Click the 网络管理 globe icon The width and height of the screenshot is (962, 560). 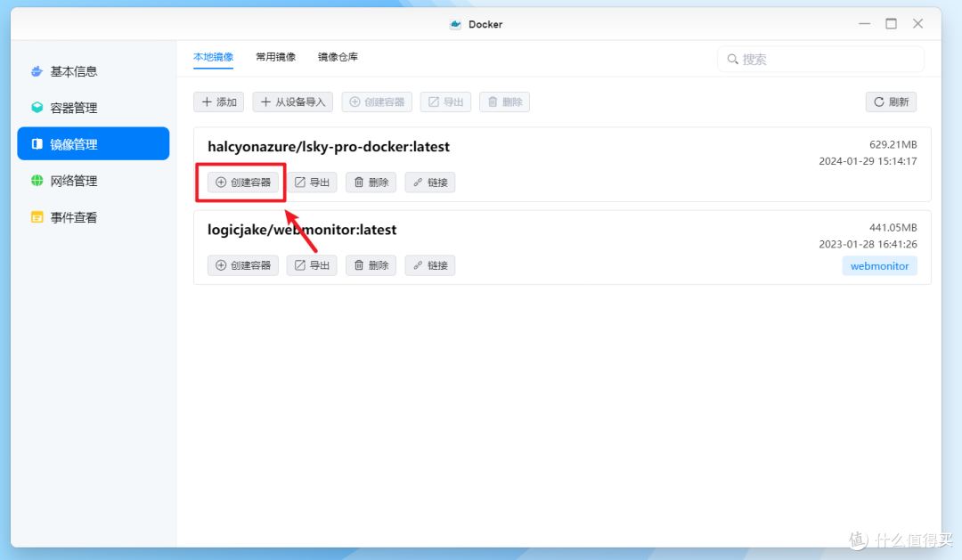point(37,181)
